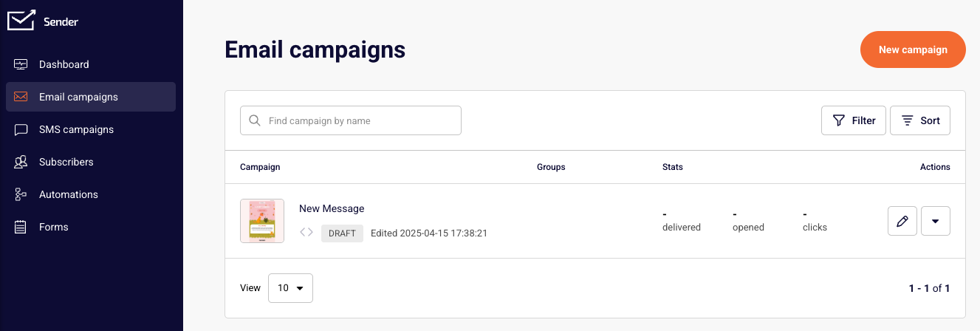Click the Email campaigns envelope icon
Screen dimensions: 980x331
click(x=21, y=97)
